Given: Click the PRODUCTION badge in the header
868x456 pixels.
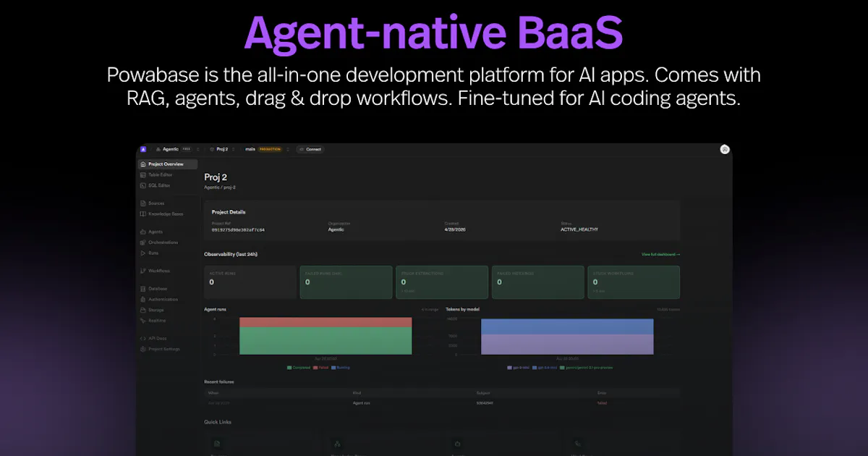Looking at the screenshot, I should (270, 149).
